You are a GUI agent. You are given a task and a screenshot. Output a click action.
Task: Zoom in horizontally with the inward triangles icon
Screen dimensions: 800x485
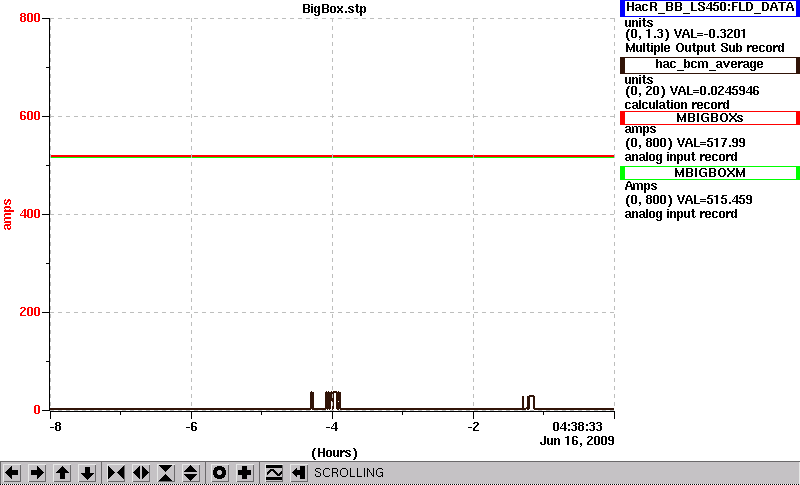[116, 473]
